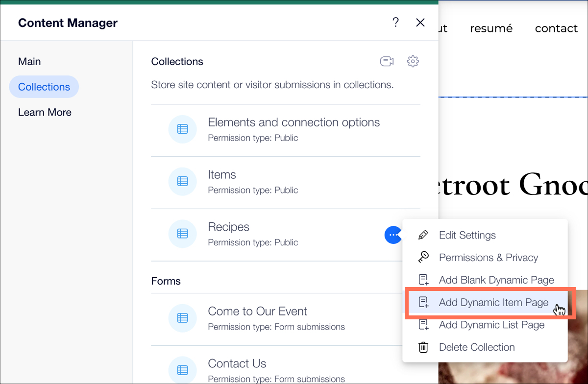
Task: Choose Add Dynamic Item Page
Action: pos(493,303)
